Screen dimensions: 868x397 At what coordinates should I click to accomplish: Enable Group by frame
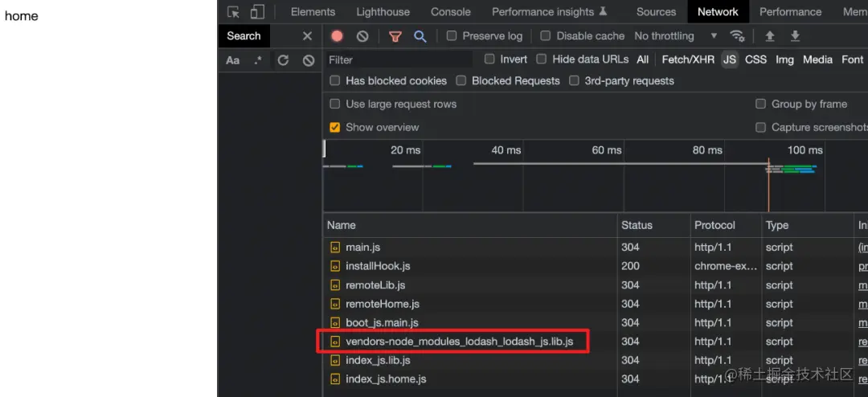[760, 104]
